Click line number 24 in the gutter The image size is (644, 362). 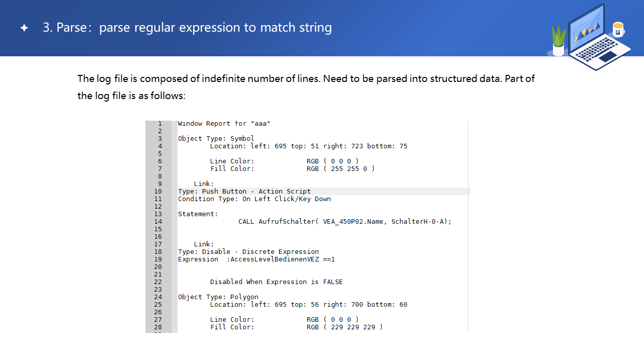tap(158, 297)
